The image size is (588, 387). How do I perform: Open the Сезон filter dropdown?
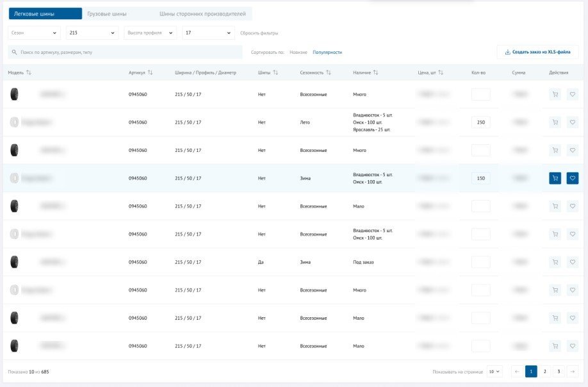tap(34, 33)
